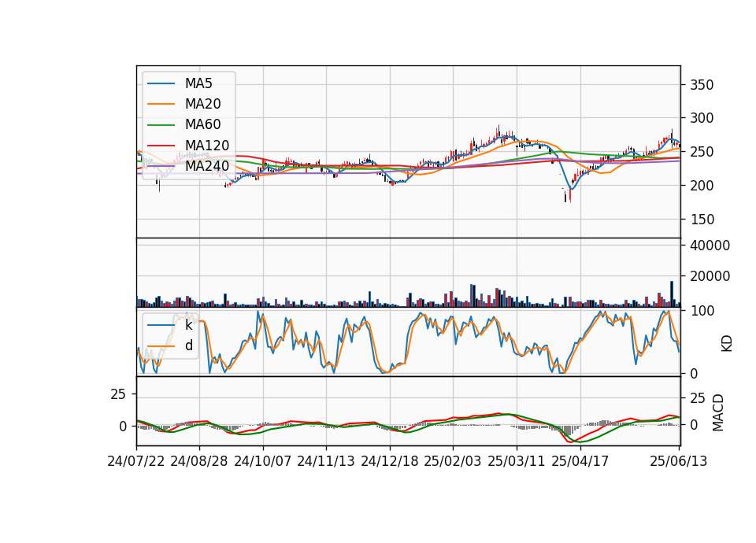
Task: Click the MACD axis title
Action: click(718, 412)
